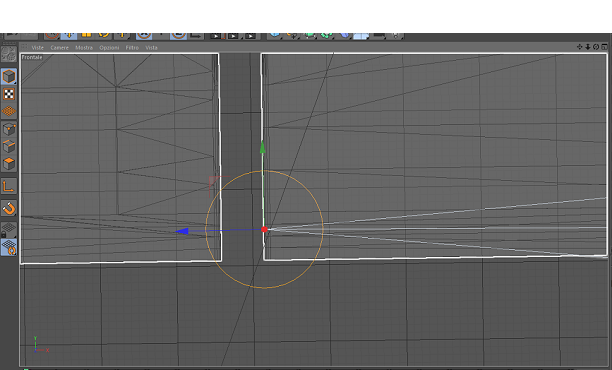Toggle the highlighted X-axis lock in top toolbar
Image resolution: width=612 pixels, height=370 pixels.
(144, 36)
